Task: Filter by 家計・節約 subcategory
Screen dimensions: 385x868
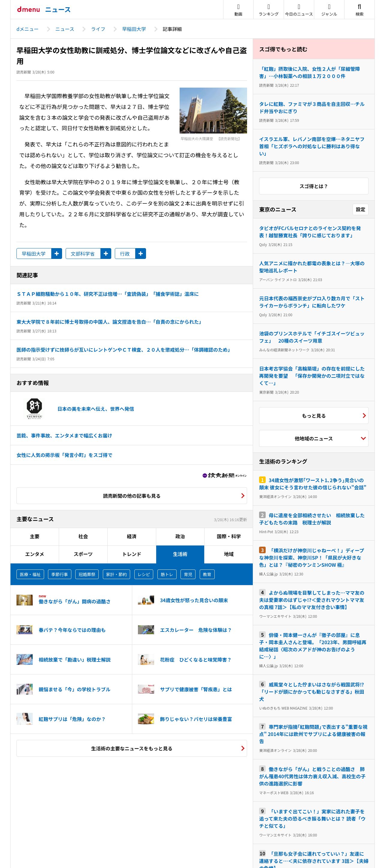Action: click(117, 574)
